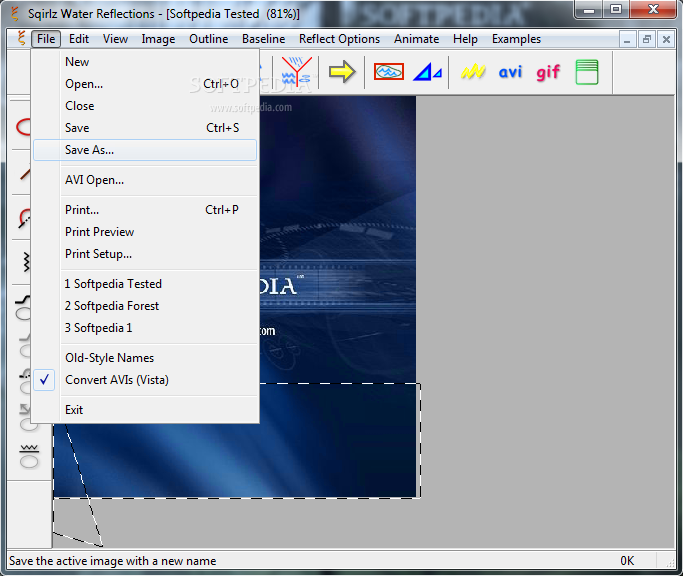Click the pink gif save icon
Screen dimensions: 683x576
(548, 72)
